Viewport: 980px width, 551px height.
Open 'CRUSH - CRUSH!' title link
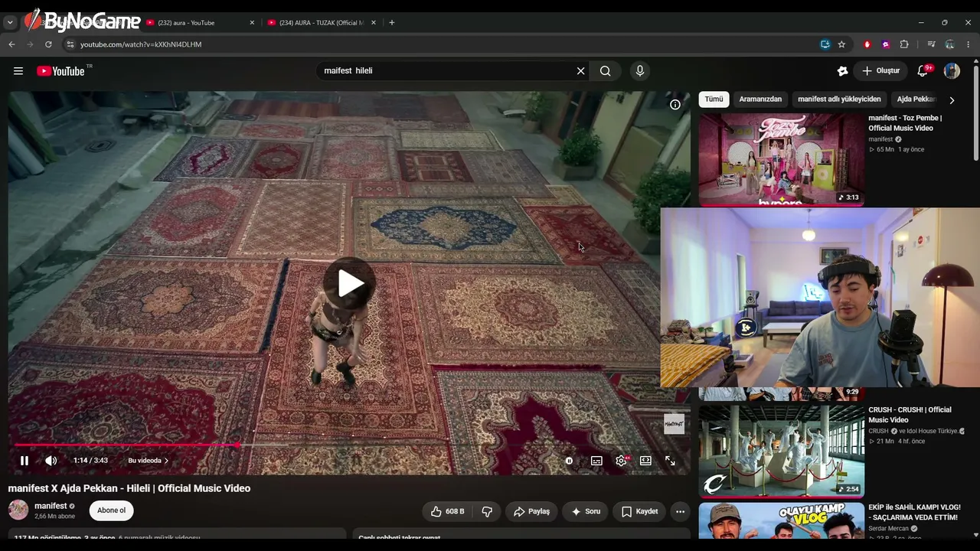click(x=910, y=415)
